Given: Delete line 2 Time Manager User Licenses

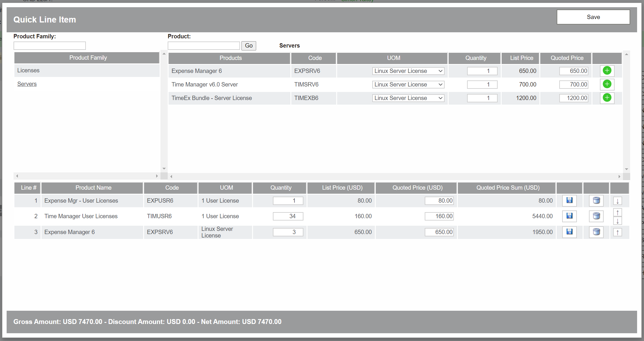Looking at the screenshot, I should click(x=596, y=216).
